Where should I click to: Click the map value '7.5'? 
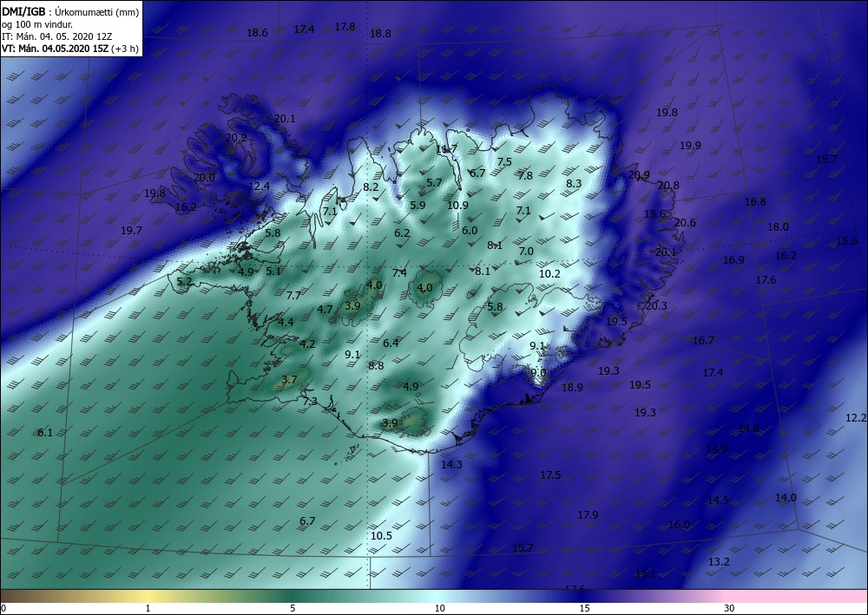click(504, 161)
